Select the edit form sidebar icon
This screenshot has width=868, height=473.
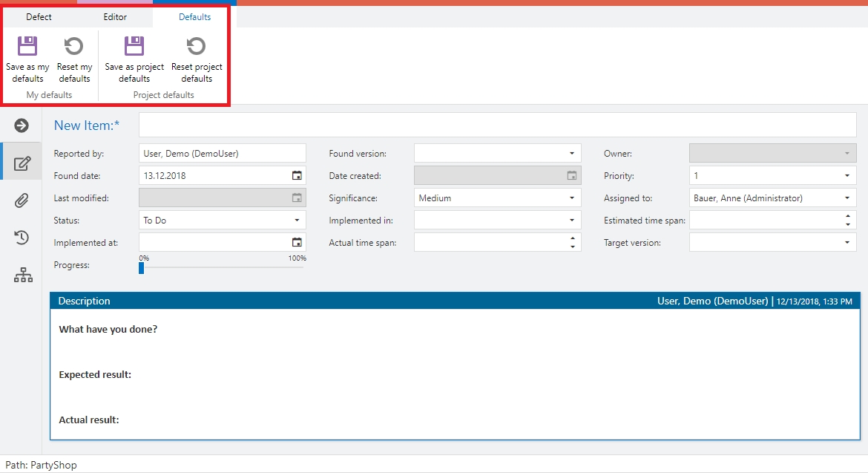(22, 163)
